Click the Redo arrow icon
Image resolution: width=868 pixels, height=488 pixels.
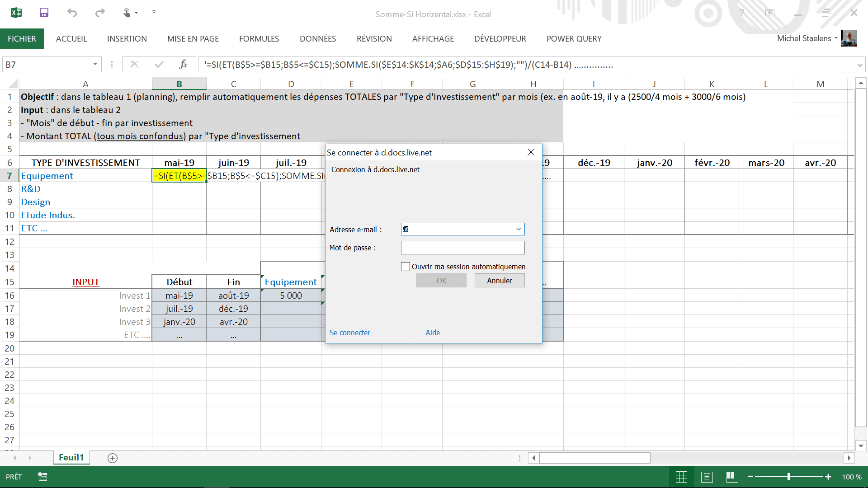tap(100, 13)
